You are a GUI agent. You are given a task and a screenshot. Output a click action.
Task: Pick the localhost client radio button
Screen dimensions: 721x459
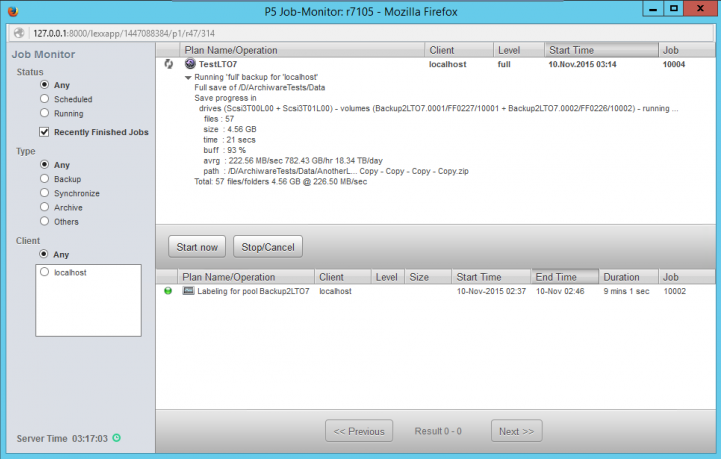tap(45, 272)
